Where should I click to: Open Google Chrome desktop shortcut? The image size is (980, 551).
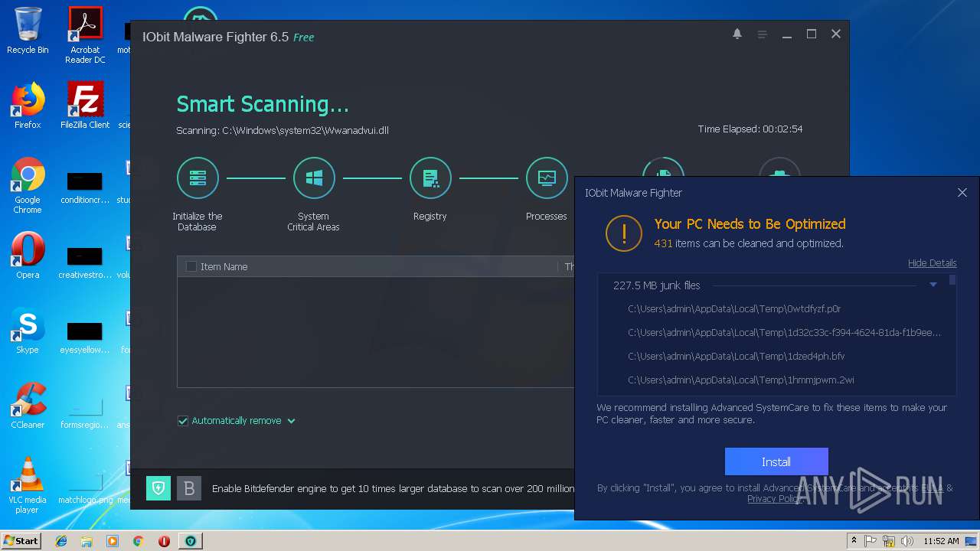point(28,186)
